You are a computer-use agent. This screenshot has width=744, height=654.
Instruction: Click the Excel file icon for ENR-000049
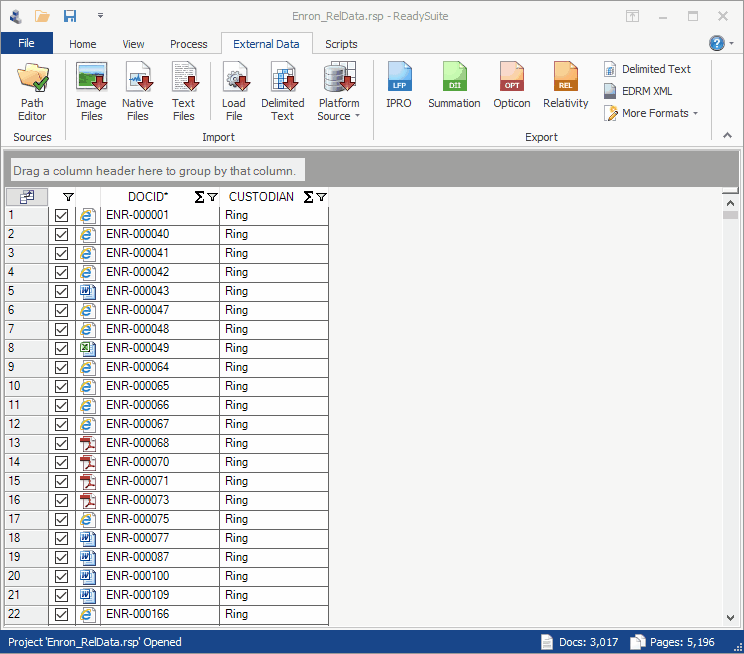[87, 348]
